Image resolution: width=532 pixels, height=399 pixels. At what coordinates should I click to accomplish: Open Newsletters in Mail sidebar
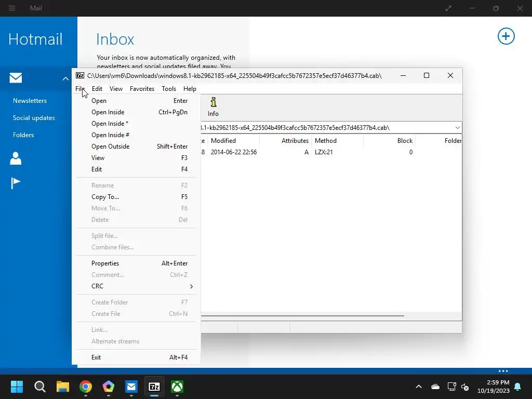coord(30,101)
